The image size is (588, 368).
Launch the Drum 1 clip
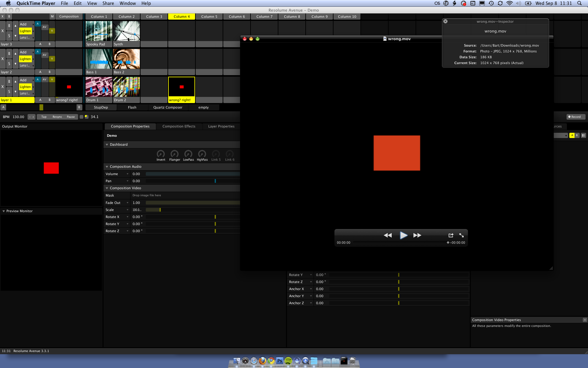pos(99,87)
